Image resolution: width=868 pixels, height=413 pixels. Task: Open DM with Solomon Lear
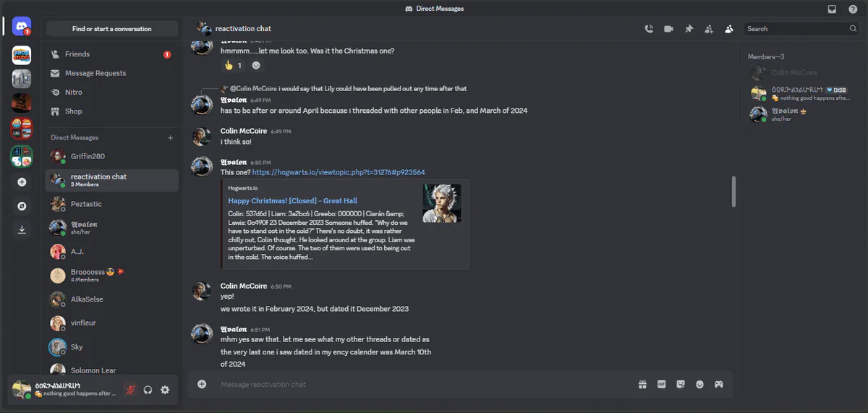click(x=111, y=370)
